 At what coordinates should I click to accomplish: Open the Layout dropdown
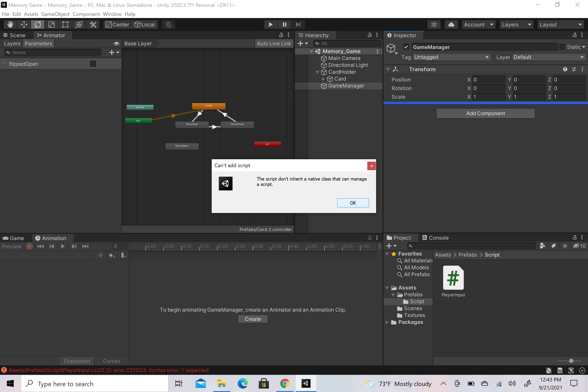[560, 24]
